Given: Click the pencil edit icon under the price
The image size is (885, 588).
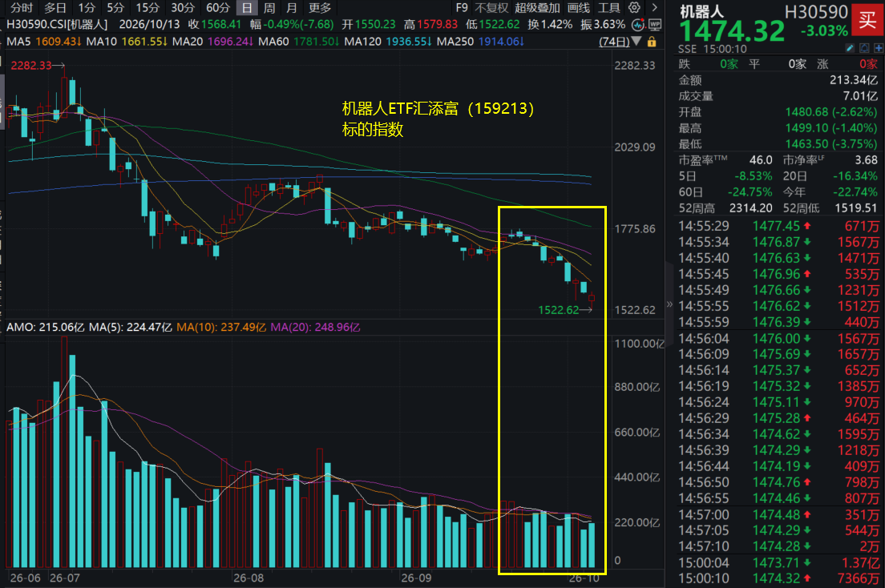Looking at the screenshot, I should click(850, 49).
